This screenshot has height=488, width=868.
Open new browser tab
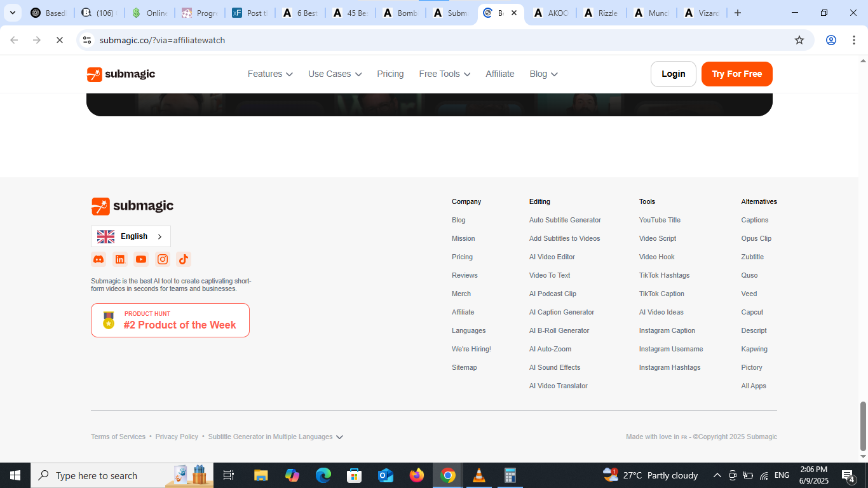tap(738, 13)
